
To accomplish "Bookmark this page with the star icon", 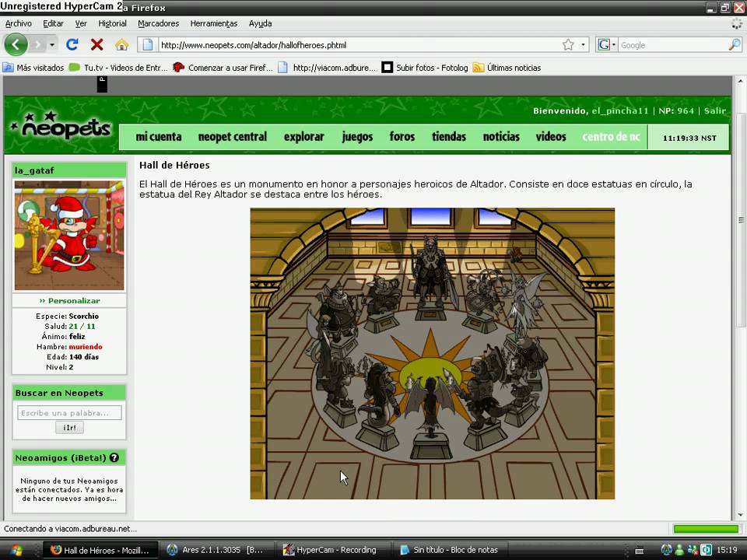I will coord(568,45).
